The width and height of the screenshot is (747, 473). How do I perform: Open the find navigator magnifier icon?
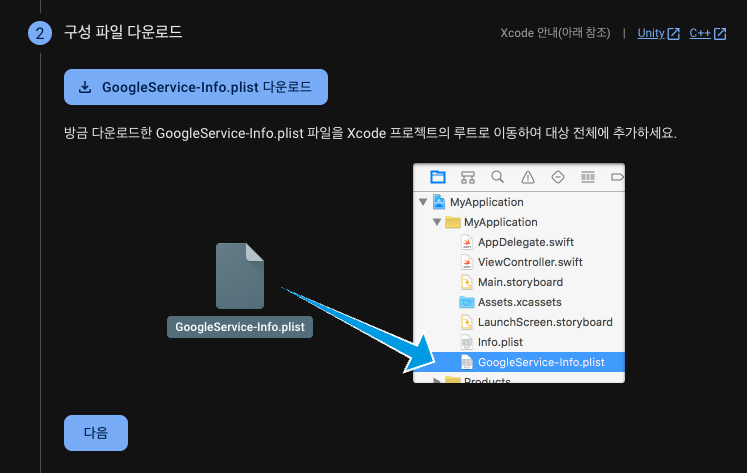pos(497,177)
